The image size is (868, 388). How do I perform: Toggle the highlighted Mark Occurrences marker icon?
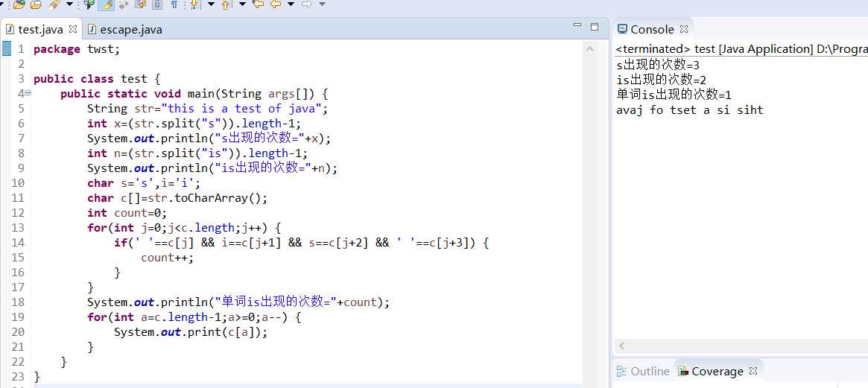(x=107, y=4)
